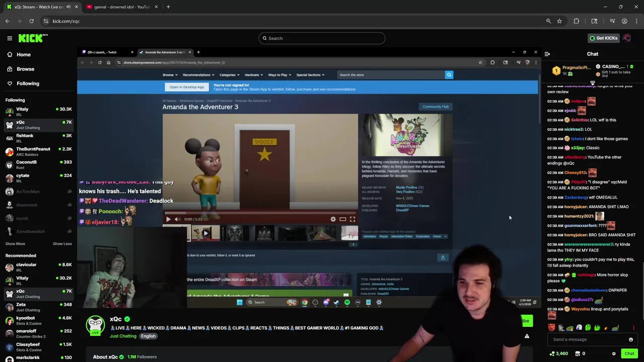Open Chrome extensions puzzle icon

point(576,21)
